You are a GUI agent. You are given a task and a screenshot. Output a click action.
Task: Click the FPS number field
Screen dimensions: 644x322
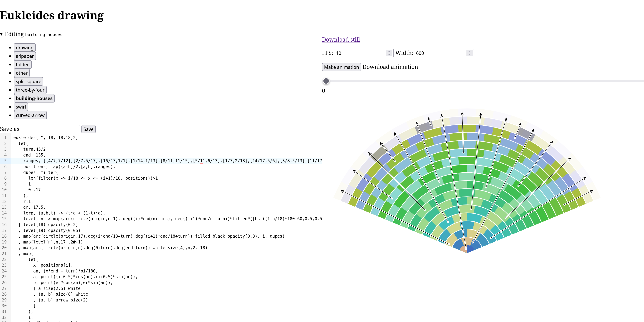(360, 53)
